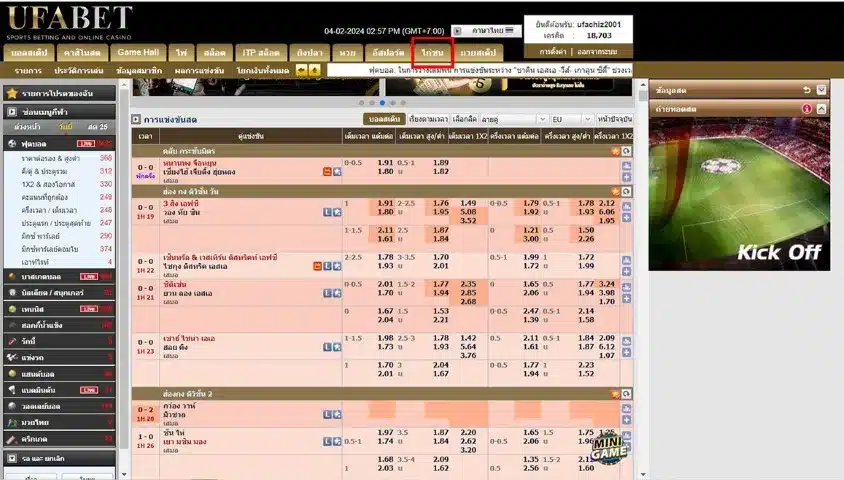
Task: Open the tennis ball icon in the sidebar
Action: tap(12, 309)
